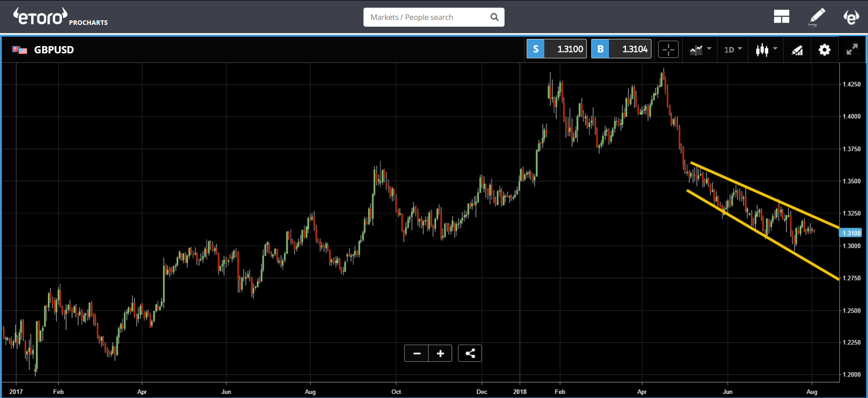Viewport: 868px width, 398px height.
Task: Click the Sell button at 1.3100
Action: [x=557, y=49]
